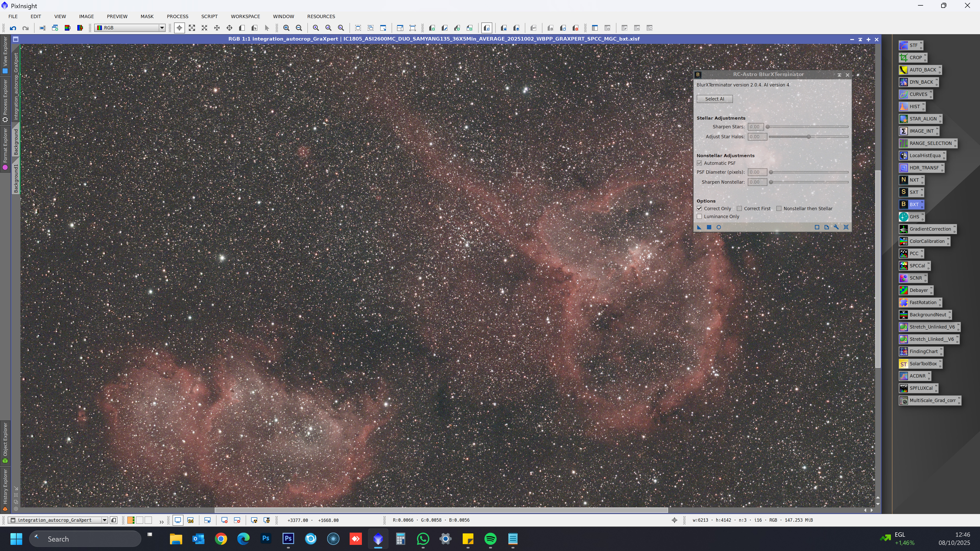Open the SCRIPT menu
980x551 pixels.
[209, 16]
